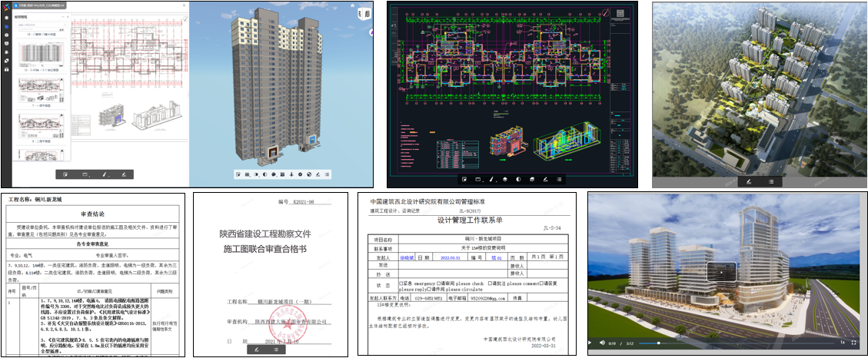The width and height of the screenshot is (868, 358).
Task: Open the elevation drawing thumbnail in the sheets panel
Action: click(x=42, y=55)
